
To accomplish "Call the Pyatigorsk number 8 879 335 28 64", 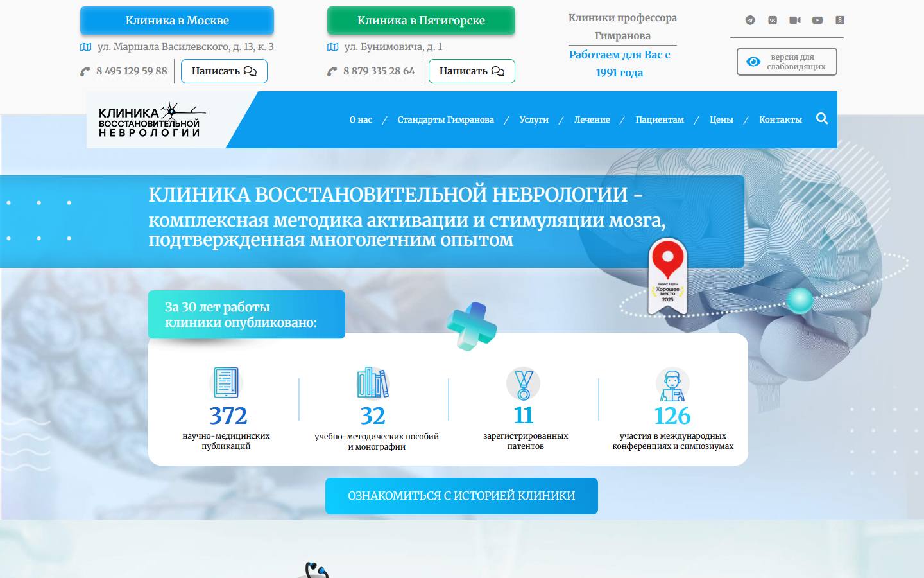I will pyautogui.click(x=379, y=71).
